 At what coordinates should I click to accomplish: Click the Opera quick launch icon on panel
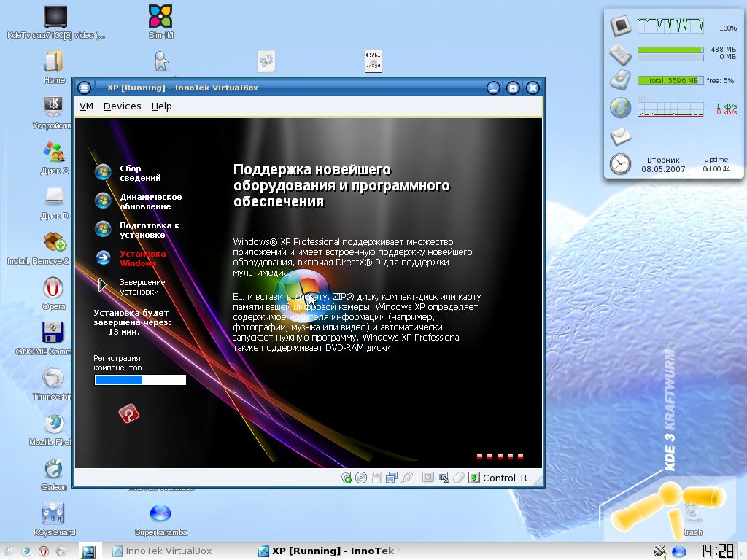tap(43, 551)
